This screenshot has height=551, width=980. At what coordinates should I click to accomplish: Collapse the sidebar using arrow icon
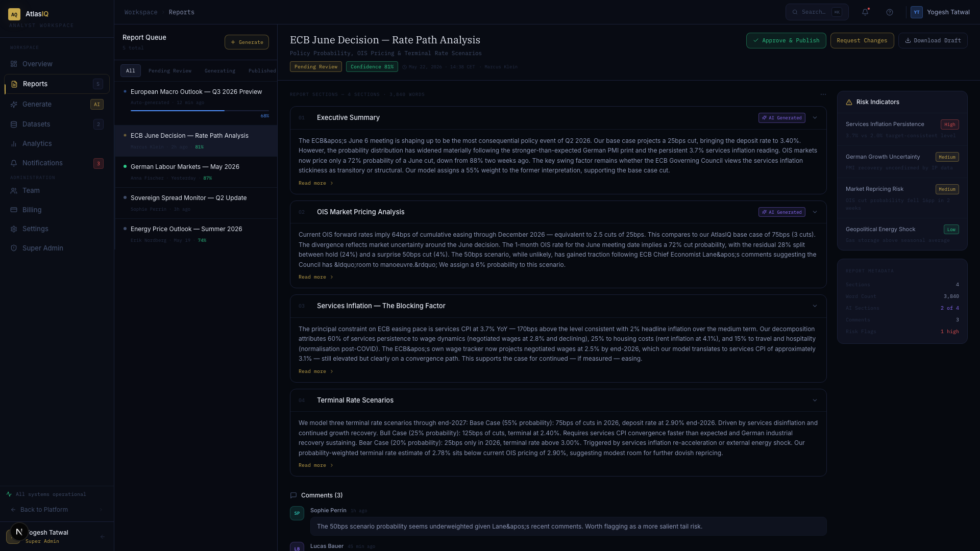(x=103, y=537)
